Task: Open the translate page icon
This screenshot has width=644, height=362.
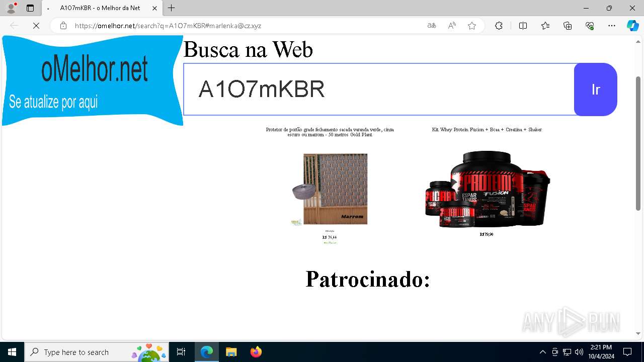Action: [x=432, y=26]
